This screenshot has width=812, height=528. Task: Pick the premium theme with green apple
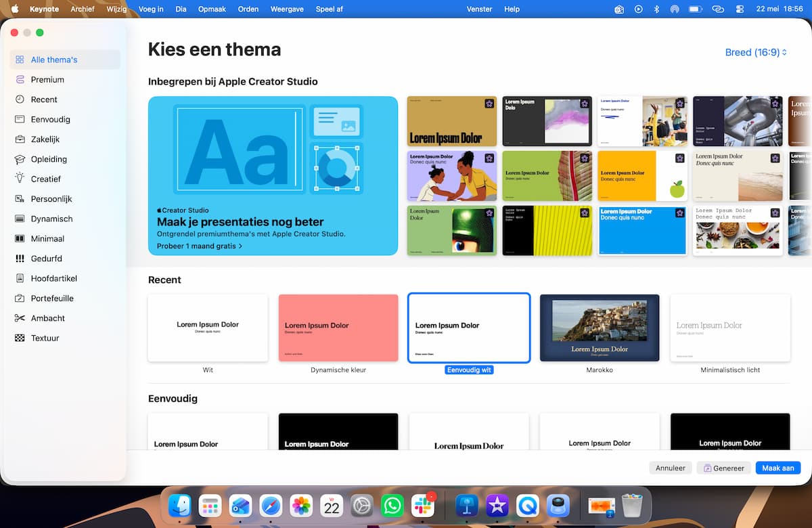(642, 176)
